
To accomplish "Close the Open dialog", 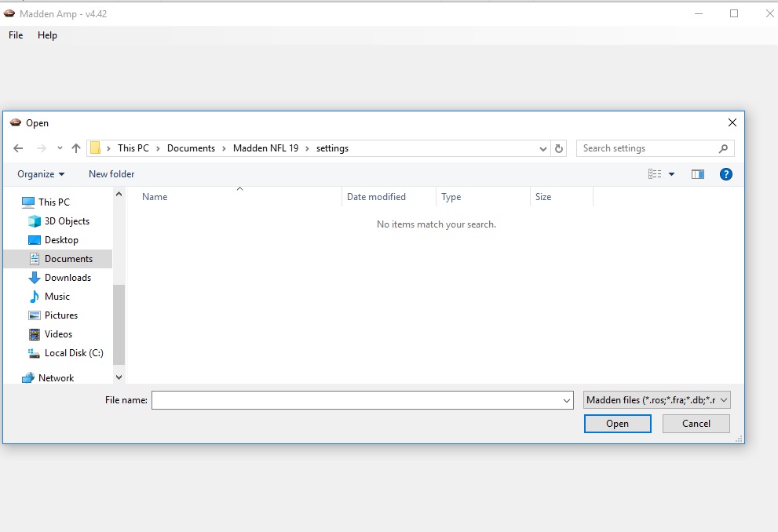I will [x=732, y=122].
